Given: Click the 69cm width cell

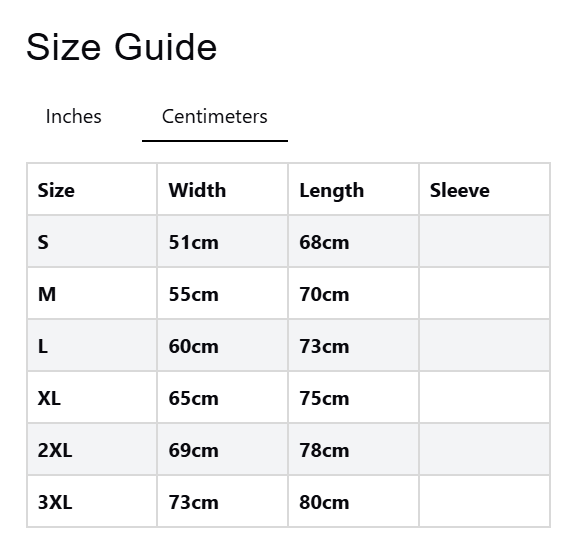Looking at the screenshot, I should point(222,450).
